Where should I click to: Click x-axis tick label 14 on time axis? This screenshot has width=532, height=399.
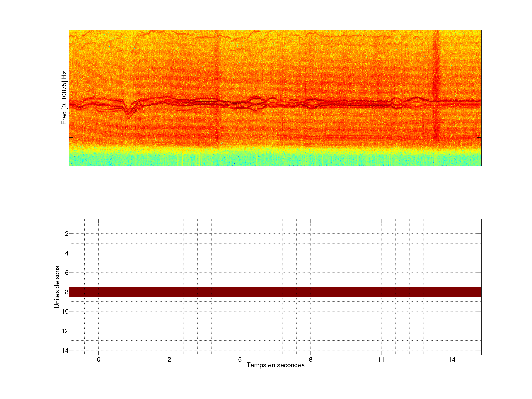tap(452, 359)
